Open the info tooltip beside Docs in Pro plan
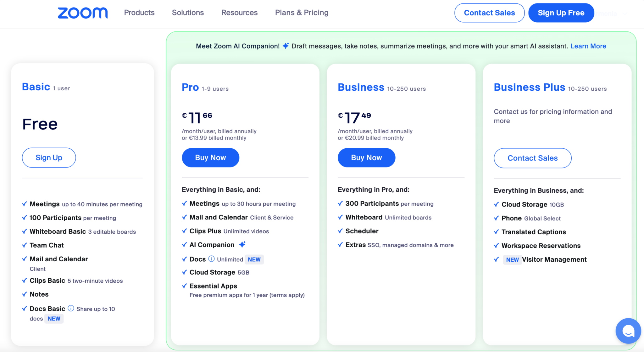Screen dimensions: 644x352 coord(211,259)
